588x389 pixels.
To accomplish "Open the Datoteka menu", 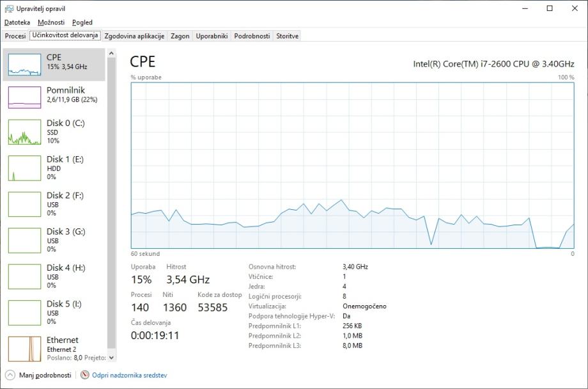I will pos(17,22).
